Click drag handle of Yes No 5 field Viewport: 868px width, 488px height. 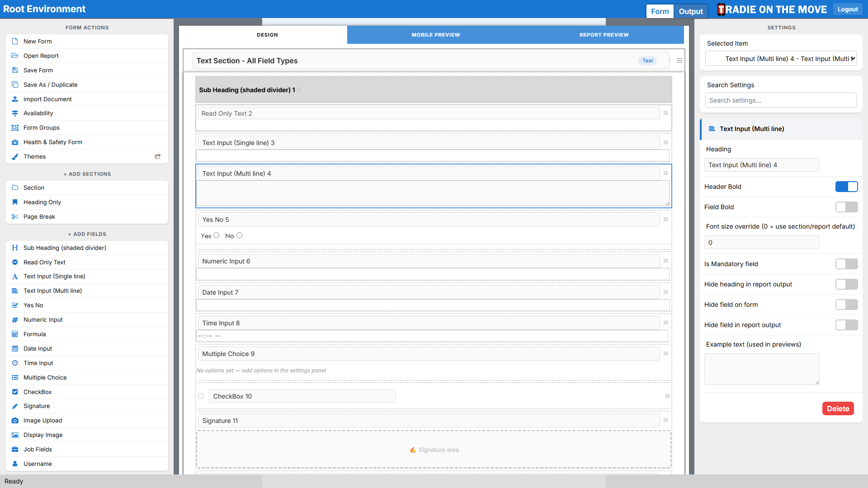pos(665,220)
